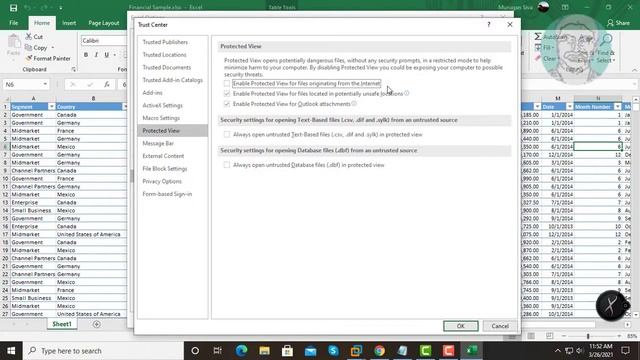
Task: Click the Find & Select magnifier icon
Action: [x=607, y=40]
